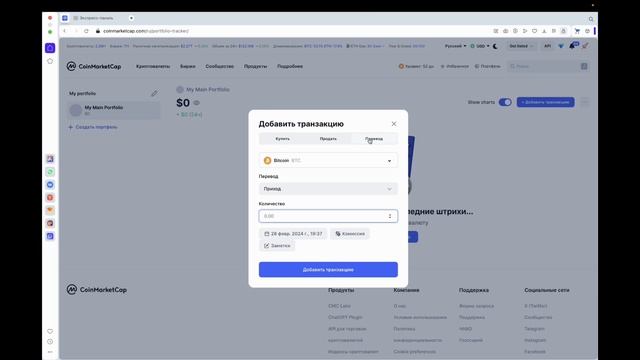Click the home icon in the browser sidebar

coord(50,48)
